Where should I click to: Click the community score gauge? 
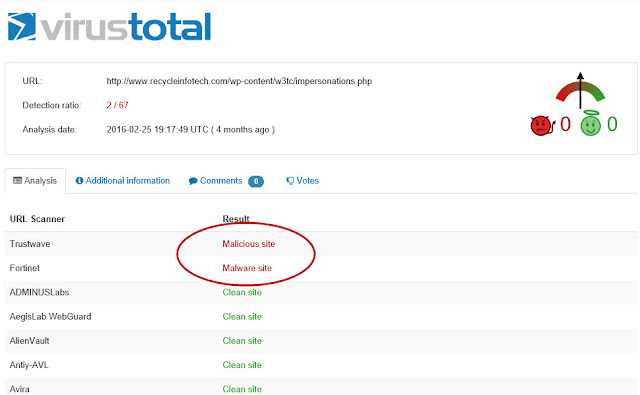click(580, 91)
